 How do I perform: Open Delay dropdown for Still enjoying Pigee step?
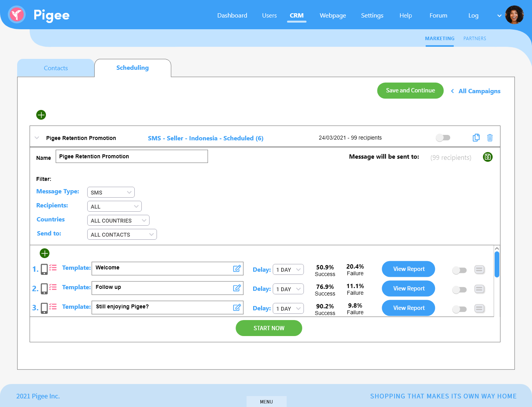coord(288,308)
